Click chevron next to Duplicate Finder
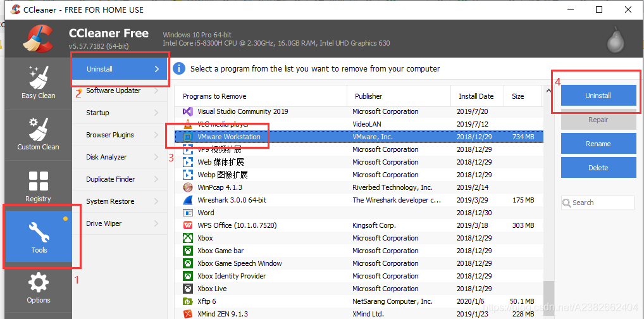 click(x=156, y=179)
